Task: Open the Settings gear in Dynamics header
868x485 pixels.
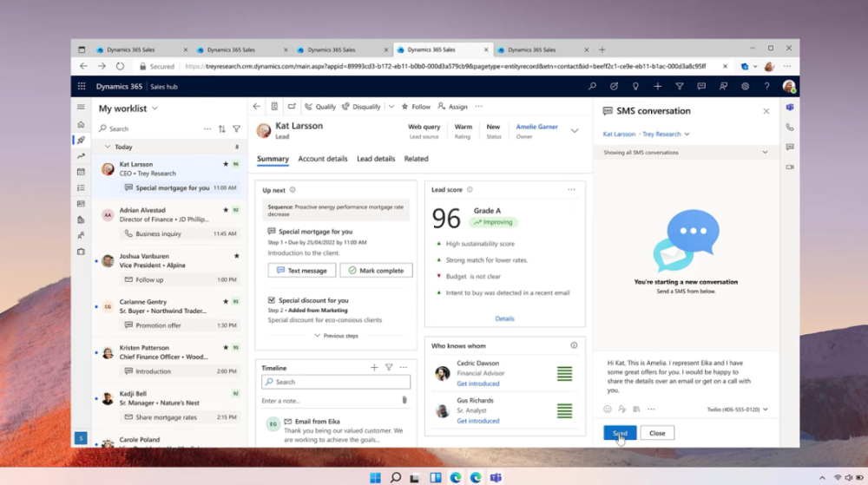Action: 745,87
